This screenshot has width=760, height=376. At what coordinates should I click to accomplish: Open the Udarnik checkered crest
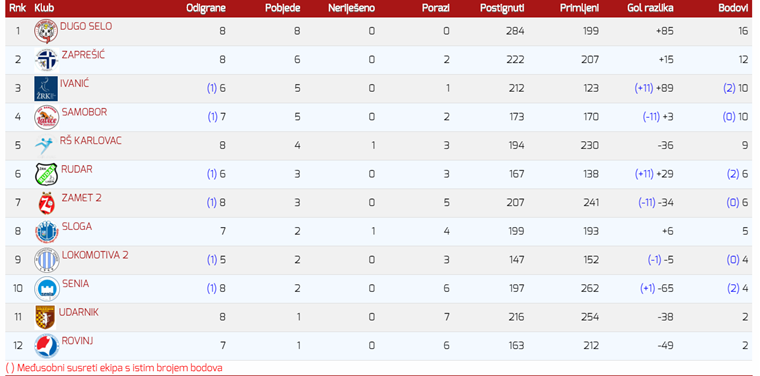coord(45,317)
